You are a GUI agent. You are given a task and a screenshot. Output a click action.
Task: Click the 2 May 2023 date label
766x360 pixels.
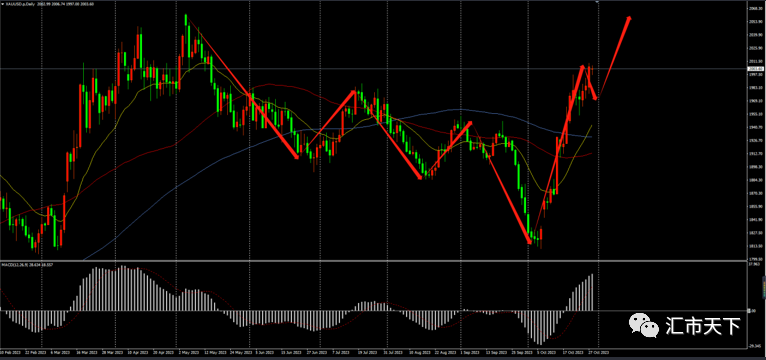pos(189,352)
